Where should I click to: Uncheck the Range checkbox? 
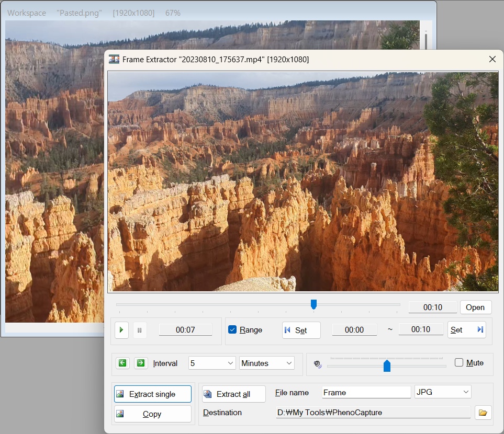click(x=232, y=329)
